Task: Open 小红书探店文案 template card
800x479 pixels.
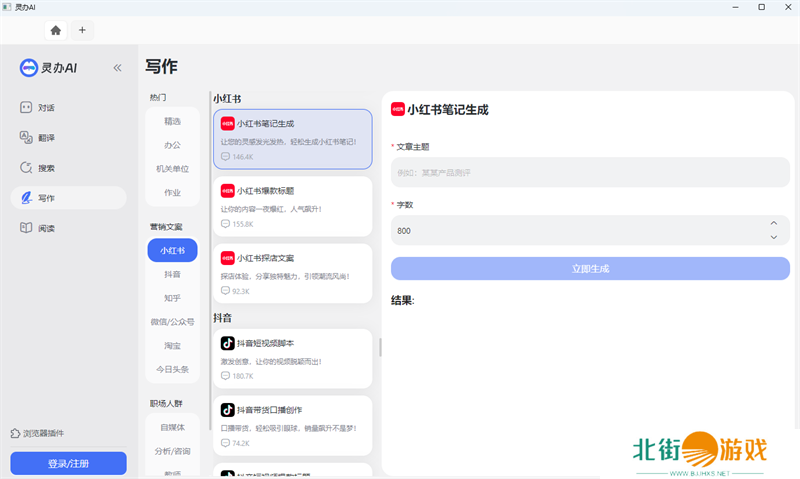Action: pyautogui.click(x=292, y=273)
